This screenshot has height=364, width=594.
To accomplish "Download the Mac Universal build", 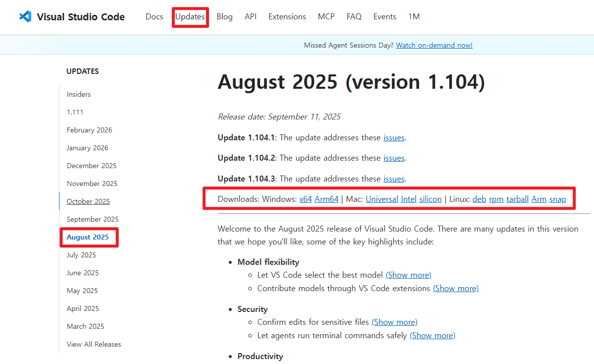I will [382, 199].
